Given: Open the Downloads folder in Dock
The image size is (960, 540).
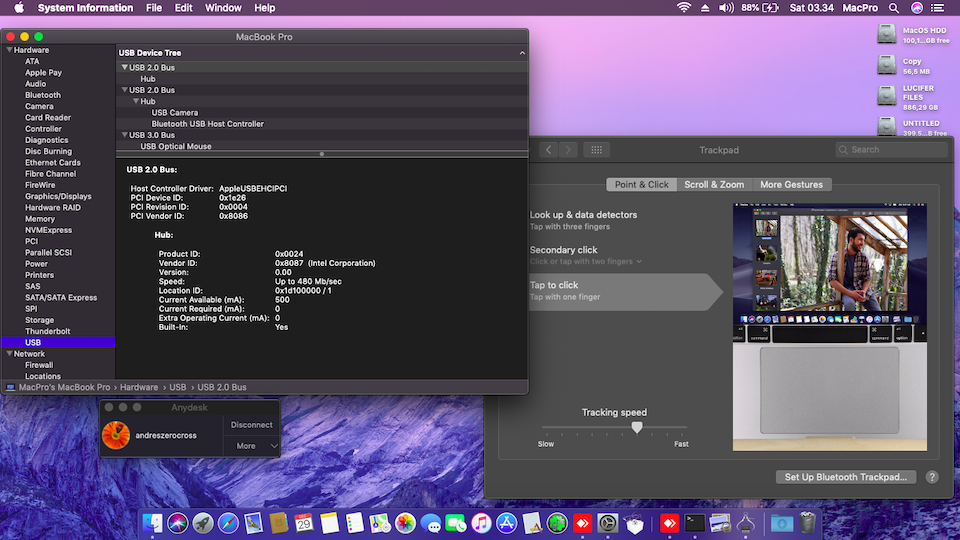Looking at the screenshot, I should [x=781, y=523].
